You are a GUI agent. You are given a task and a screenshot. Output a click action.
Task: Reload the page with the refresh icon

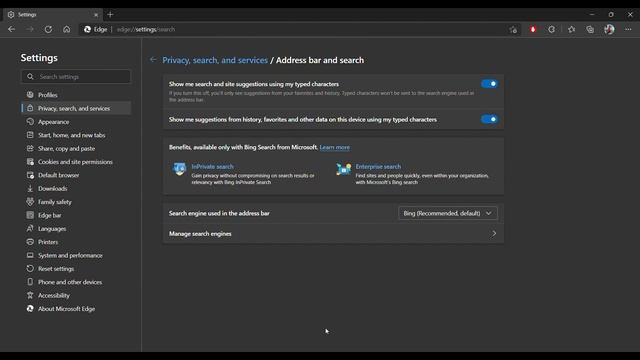pyautogui.click(x=48, y=29)
